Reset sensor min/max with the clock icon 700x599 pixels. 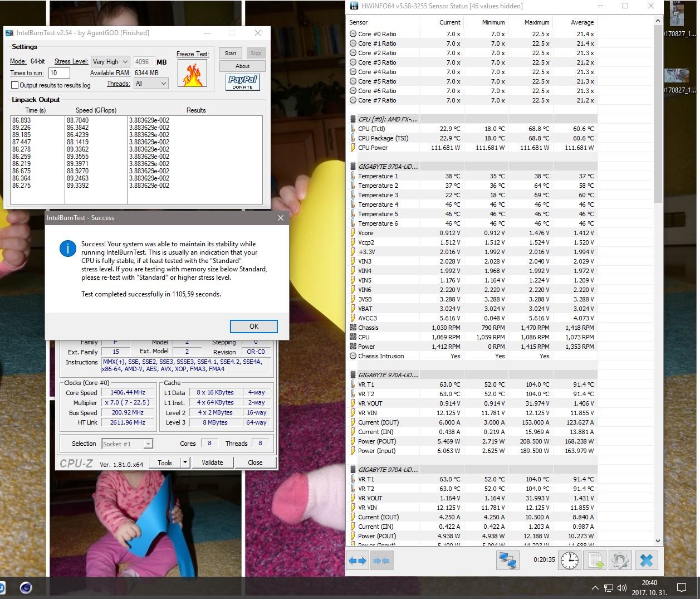[569, 561]
